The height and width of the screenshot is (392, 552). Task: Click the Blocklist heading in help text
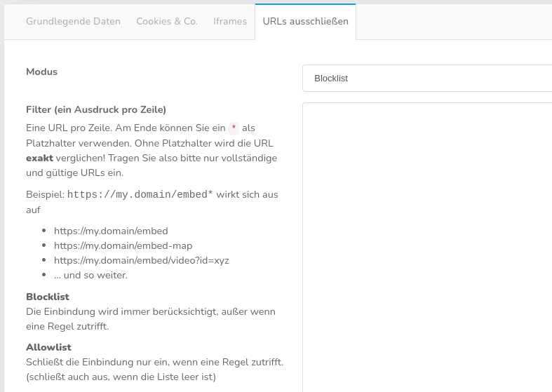[x=48, y=297]
